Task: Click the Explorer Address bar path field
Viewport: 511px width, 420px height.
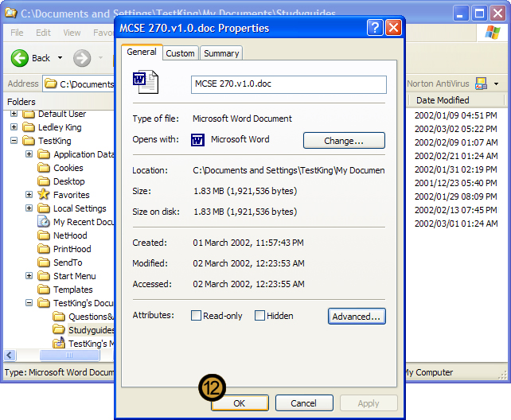Action: point(79,84)
